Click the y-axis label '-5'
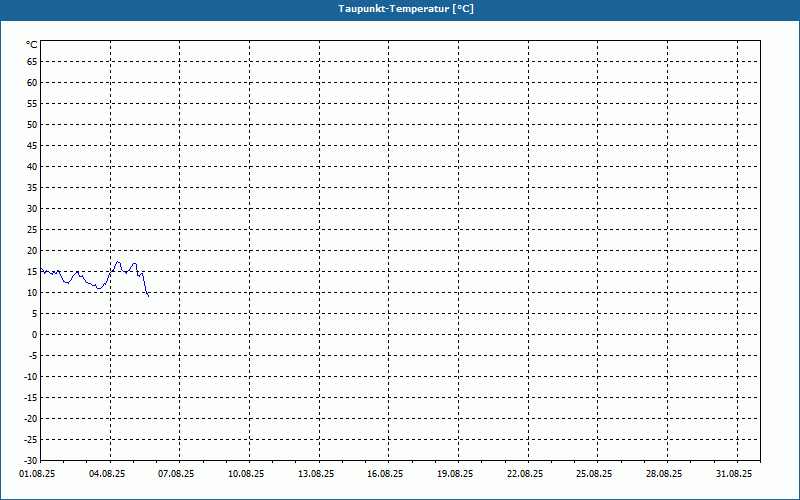Image resolution: width=800 pixels, height=500 pixels. coord(33,356)
